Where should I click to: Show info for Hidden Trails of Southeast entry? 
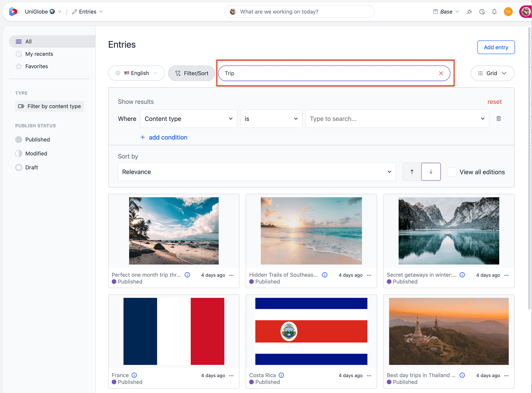325,275
